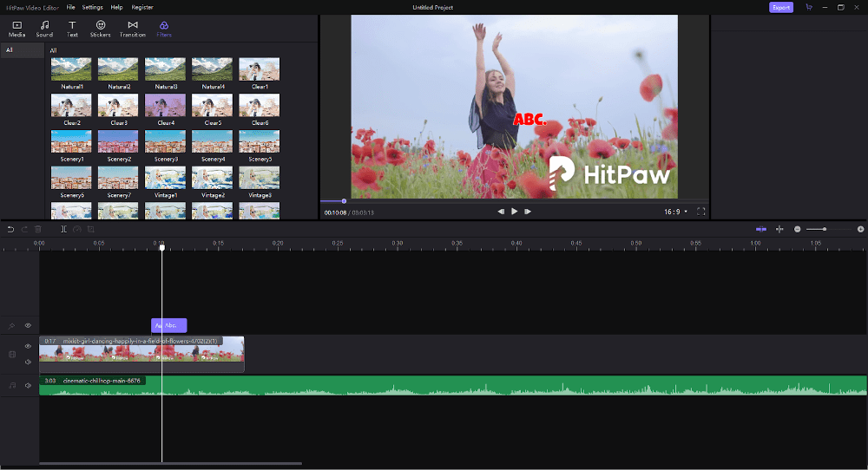
Task: Open the Text panel
Action: point(72,29)
